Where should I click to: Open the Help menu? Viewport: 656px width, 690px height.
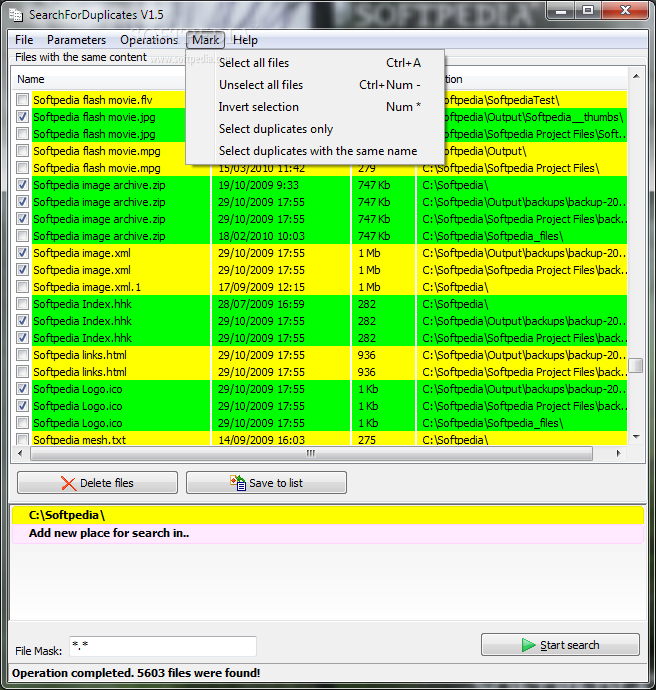click(x=245, y=40)
